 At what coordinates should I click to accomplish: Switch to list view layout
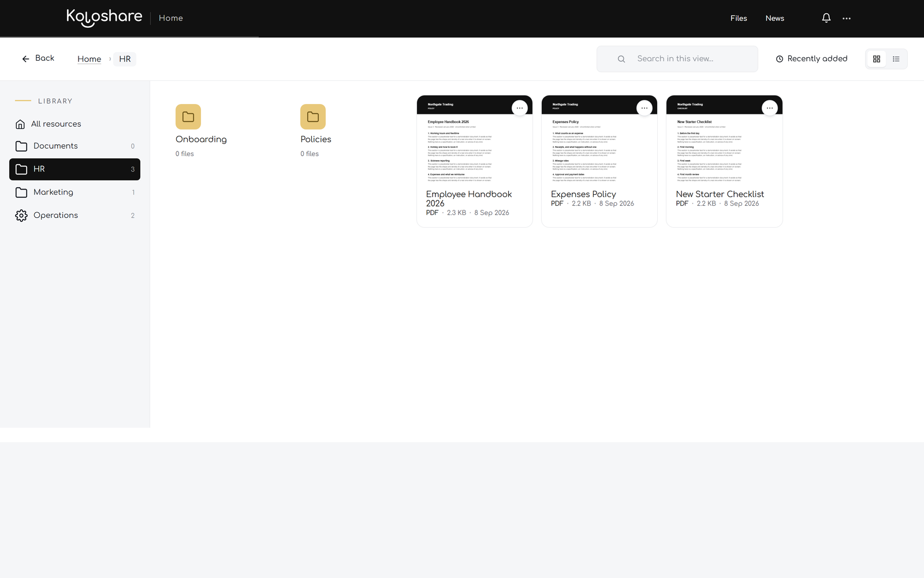[896, 59]
